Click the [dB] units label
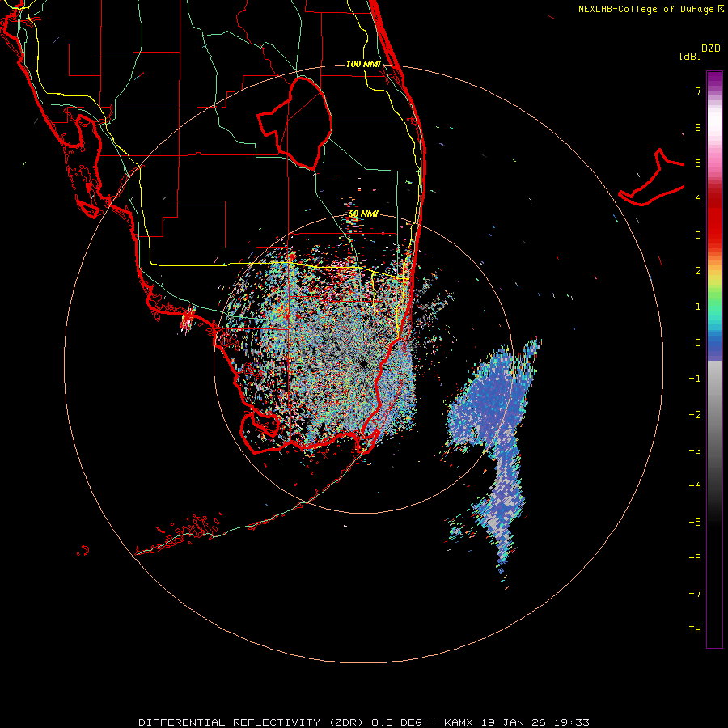728x728 pixels. point(691,56)
